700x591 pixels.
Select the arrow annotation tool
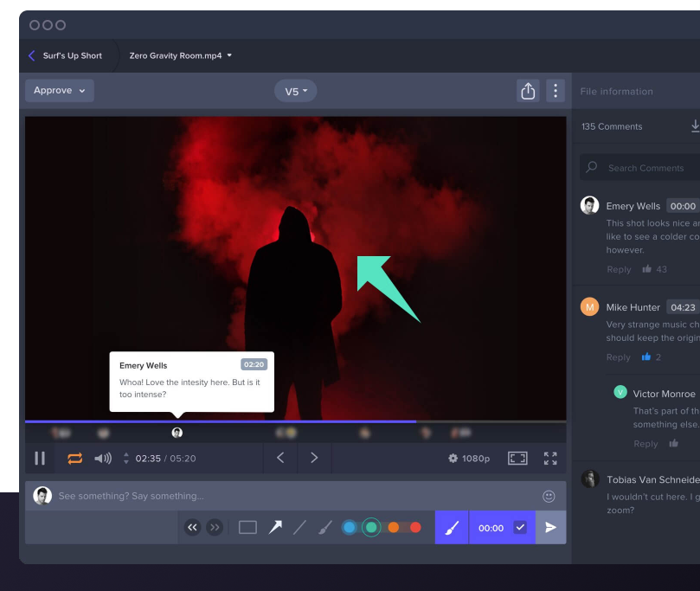coord(275,527)
